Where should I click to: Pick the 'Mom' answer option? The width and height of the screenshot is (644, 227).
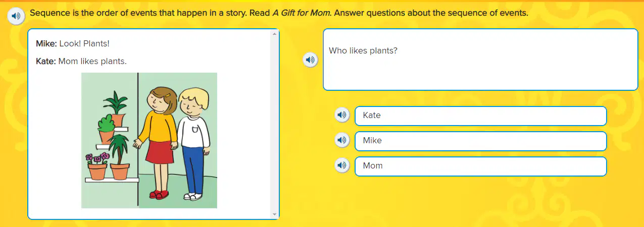(x=480, y=166)
